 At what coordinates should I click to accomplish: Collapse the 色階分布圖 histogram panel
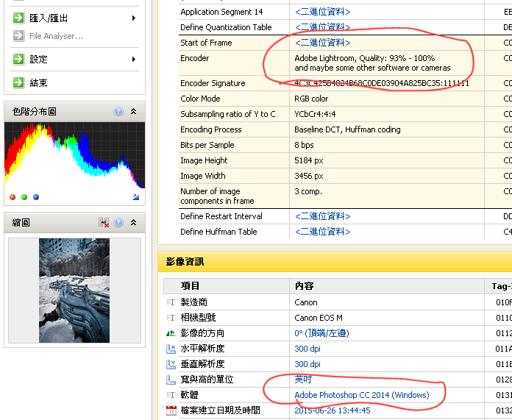134,111
